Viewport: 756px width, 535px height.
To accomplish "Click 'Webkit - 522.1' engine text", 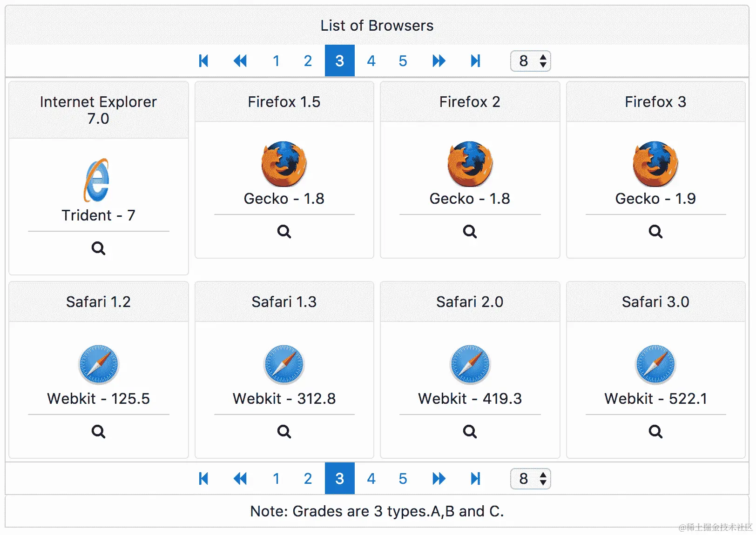I will 655,399.
